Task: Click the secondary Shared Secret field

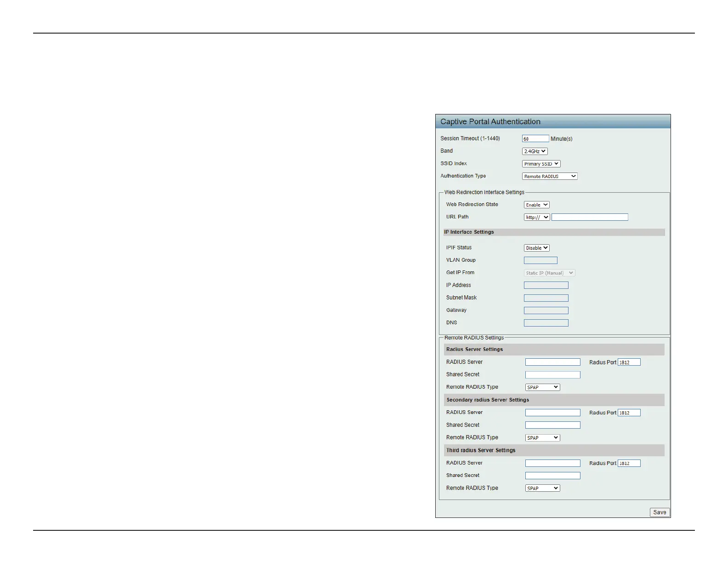Action: coord(552,425)
